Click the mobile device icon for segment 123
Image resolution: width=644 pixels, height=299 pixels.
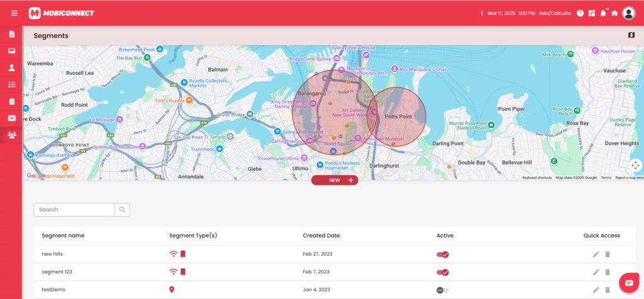click(x=183, y=271)
